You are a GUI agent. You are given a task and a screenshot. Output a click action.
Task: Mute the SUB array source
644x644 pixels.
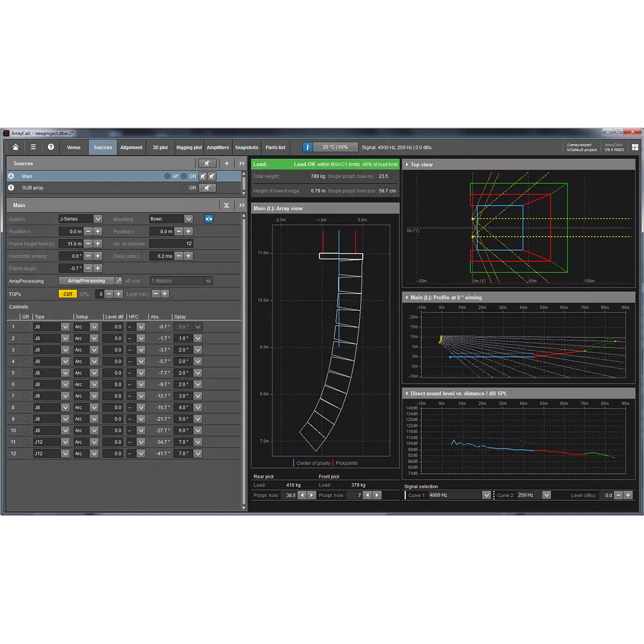[207, 188]
